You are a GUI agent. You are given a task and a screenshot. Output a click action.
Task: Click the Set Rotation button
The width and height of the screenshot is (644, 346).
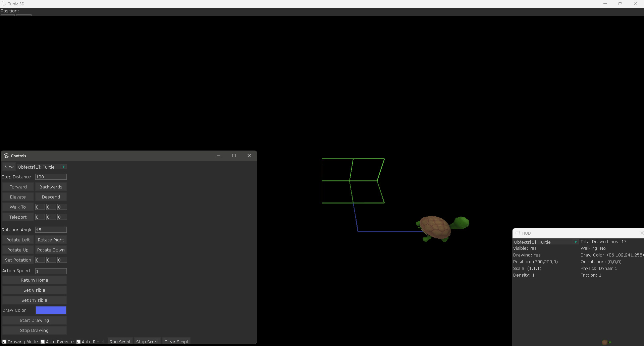pos(18,260)
